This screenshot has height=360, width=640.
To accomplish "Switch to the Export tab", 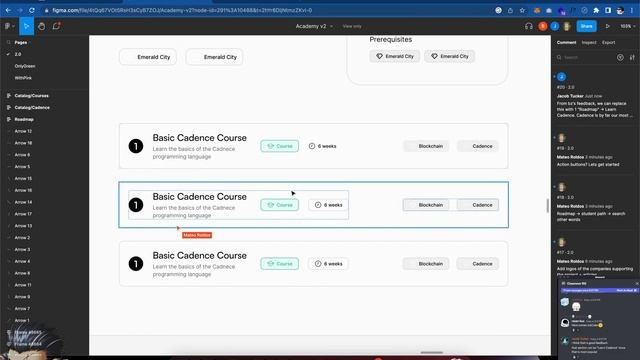I will coord(608,42).
